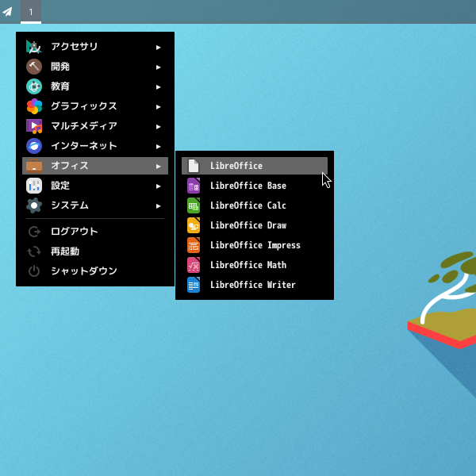Select ログアウト to log out
476x476 pixels.
[x=74, y=232]
